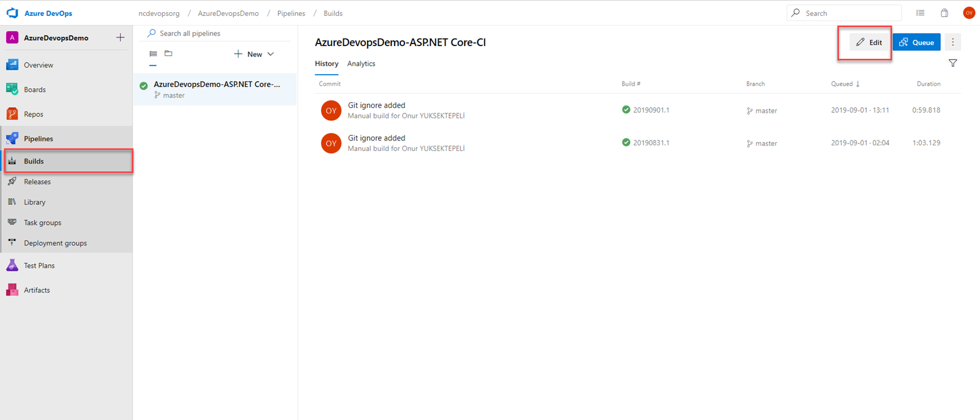This screenshot has height=420, width=980.
Task: Click master branch in 20190901.1 row
Action: [x=762, y=111]
